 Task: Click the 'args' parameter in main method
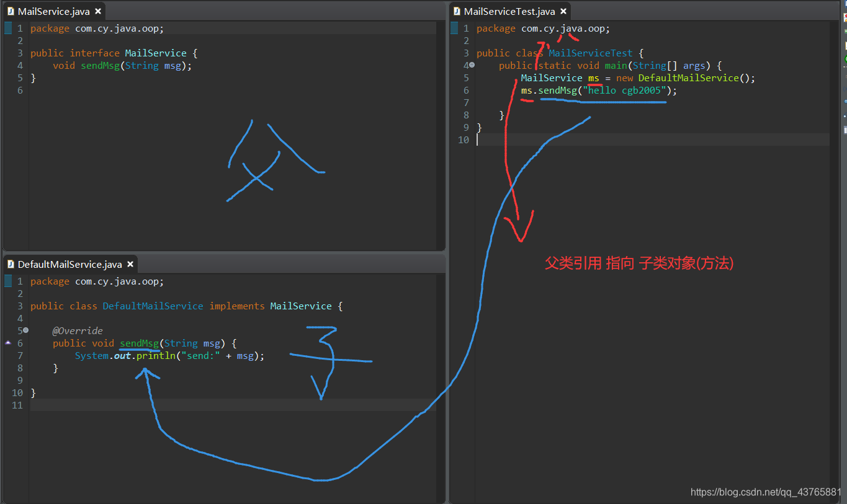694,66
